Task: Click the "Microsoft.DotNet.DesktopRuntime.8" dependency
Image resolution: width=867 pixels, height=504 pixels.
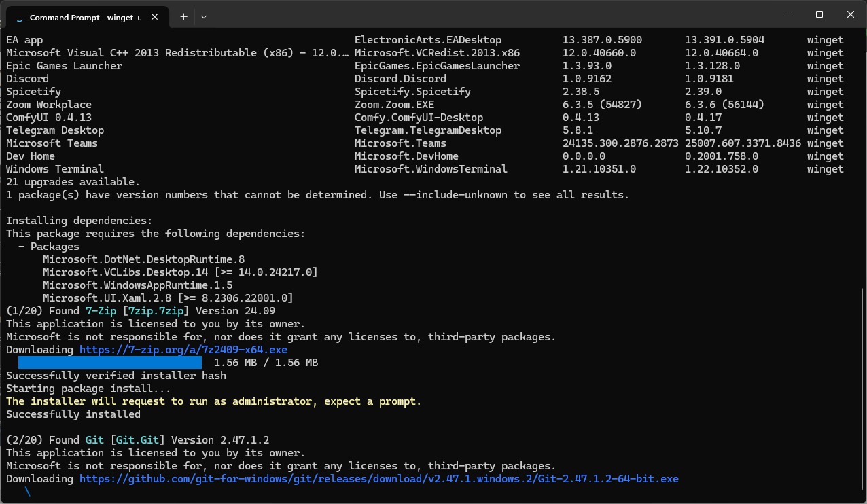Action: [143, 259]
